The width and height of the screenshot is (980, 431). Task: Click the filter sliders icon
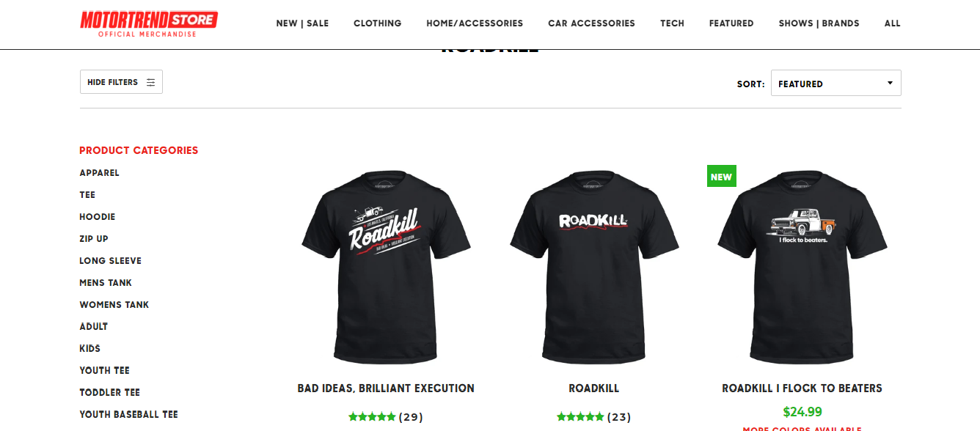point(150,82)
